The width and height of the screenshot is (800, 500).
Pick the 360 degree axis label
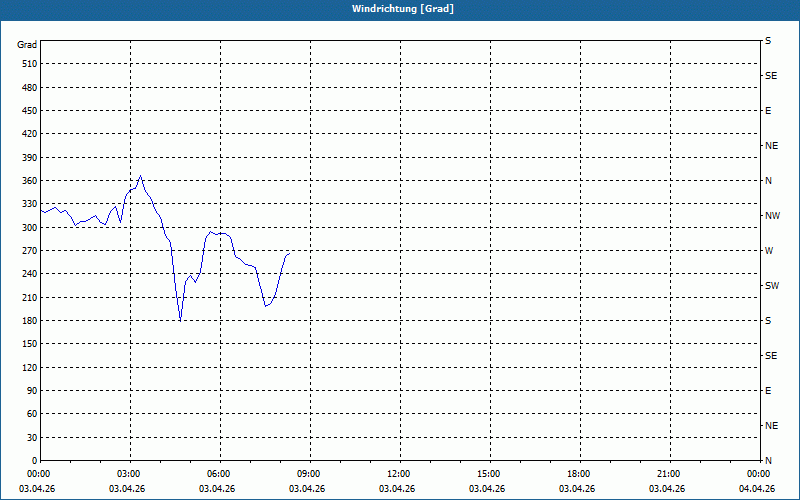(30, 181)
